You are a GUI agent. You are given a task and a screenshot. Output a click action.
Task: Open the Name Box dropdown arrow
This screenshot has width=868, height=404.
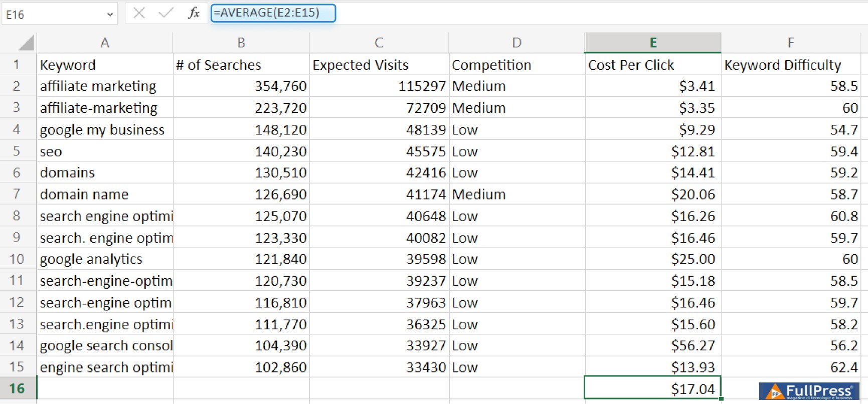coord(110,15)
